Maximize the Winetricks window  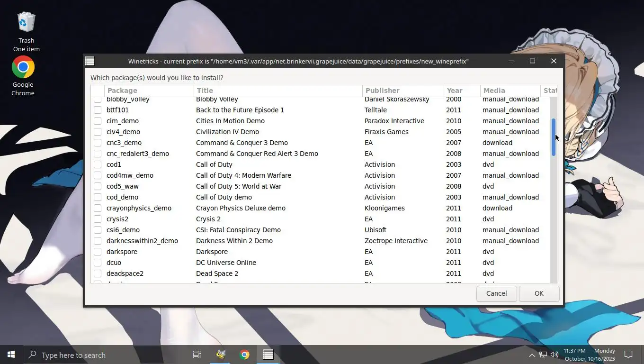point(532,61)
